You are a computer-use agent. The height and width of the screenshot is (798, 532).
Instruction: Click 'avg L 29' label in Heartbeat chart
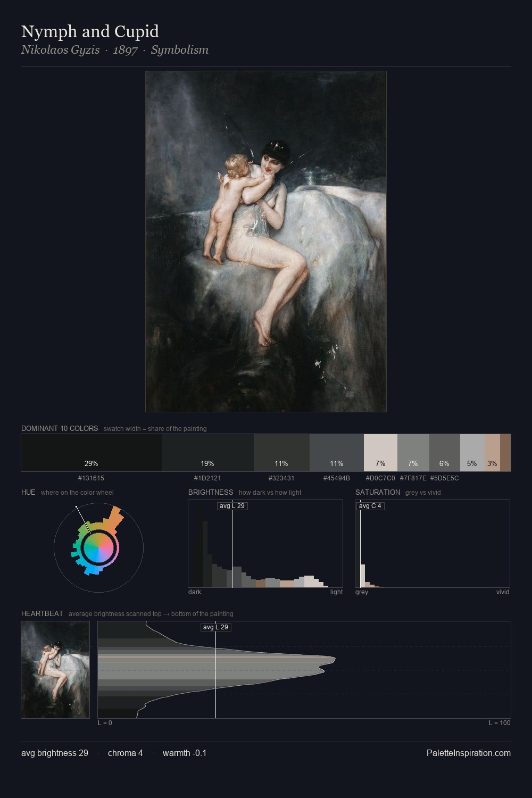coord(216,627)
